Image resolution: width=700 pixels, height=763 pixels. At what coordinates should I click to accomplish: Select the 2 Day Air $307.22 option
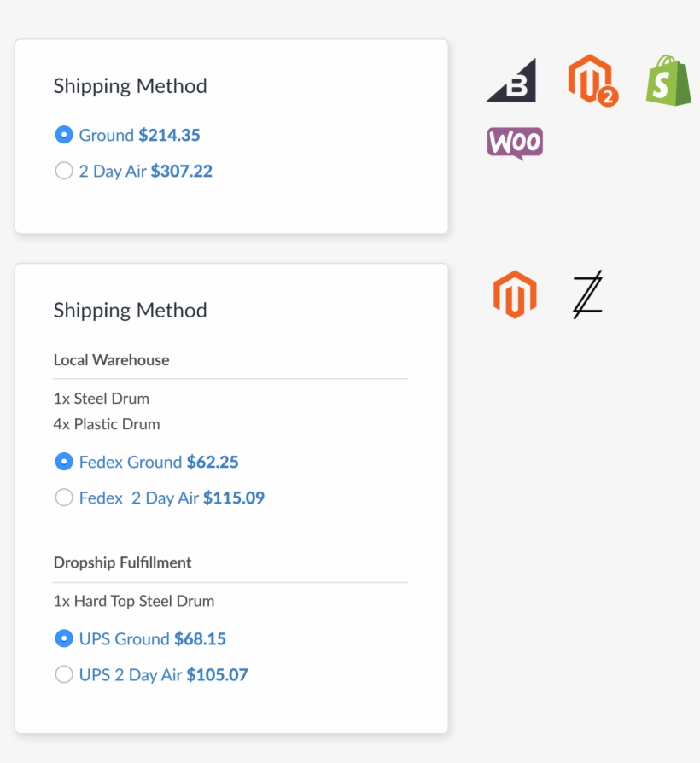[64, 171]
